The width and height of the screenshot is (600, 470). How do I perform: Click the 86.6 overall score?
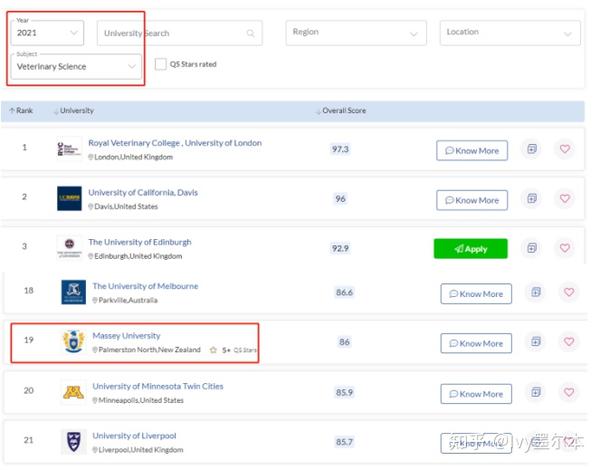click(344, 292)
